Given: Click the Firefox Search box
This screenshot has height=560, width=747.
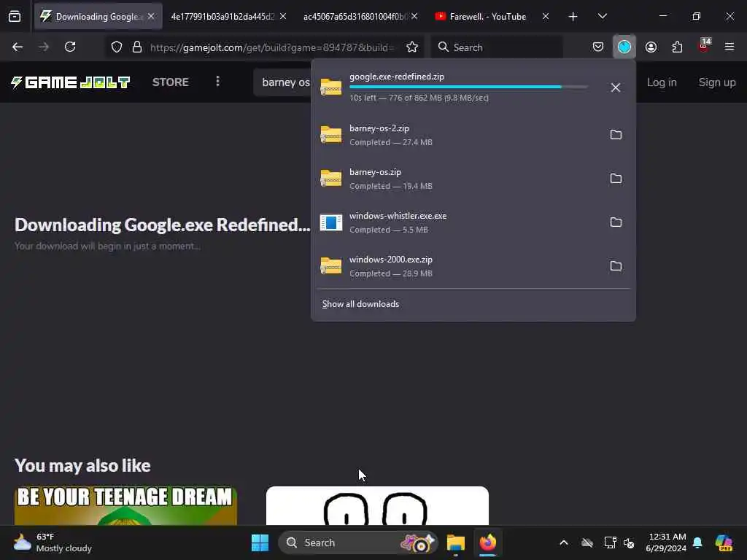Looking at the screenshot, I should point(498,47).
